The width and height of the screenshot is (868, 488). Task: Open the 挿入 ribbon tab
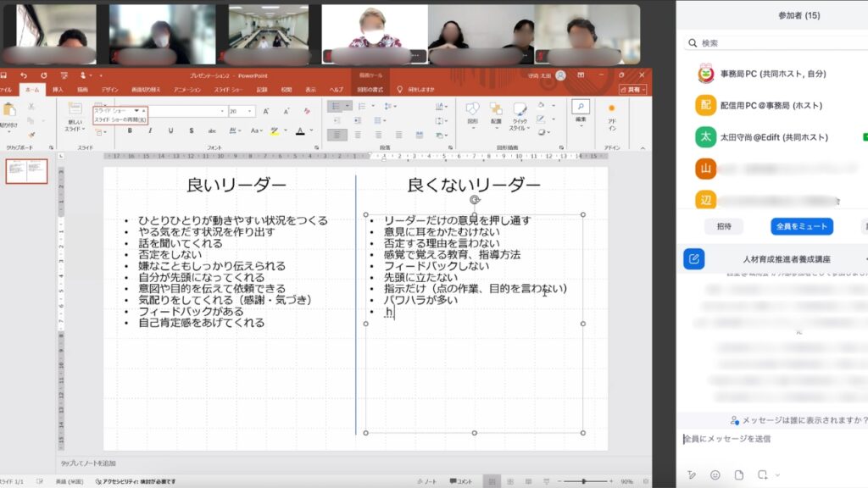58,89
